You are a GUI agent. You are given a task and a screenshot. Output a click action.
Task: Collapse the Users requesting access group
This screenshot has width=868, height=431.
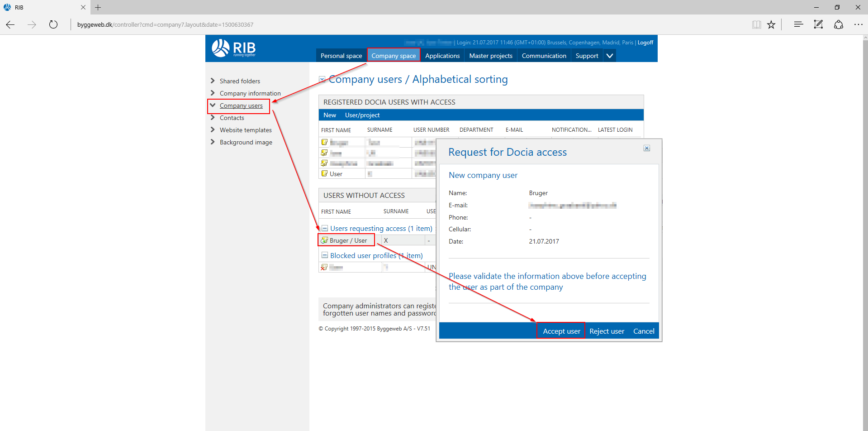(x=324, y=229)
